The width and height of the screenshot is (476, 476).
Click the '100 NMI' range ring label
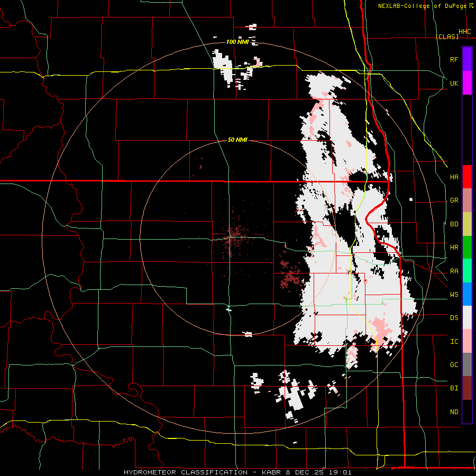coord(237,42)
